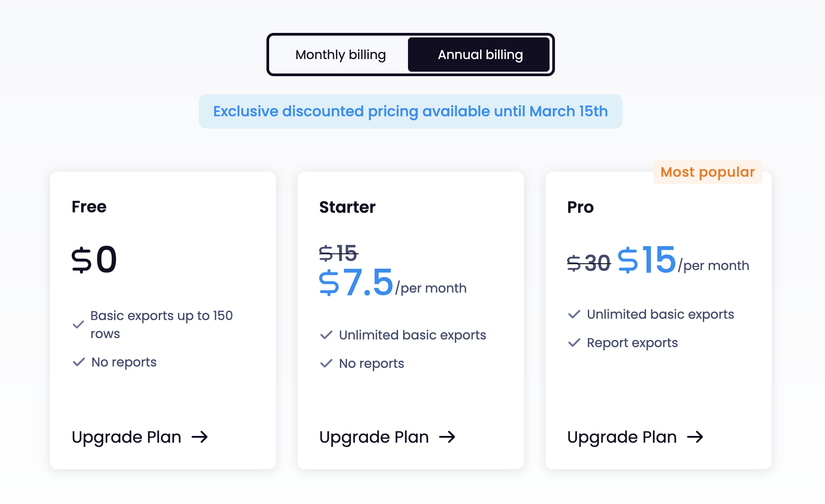Click the $7.5 discounted Starter price
Image resolution: width=825 pixels, height=504 pixels.
[x=356, y=283]
